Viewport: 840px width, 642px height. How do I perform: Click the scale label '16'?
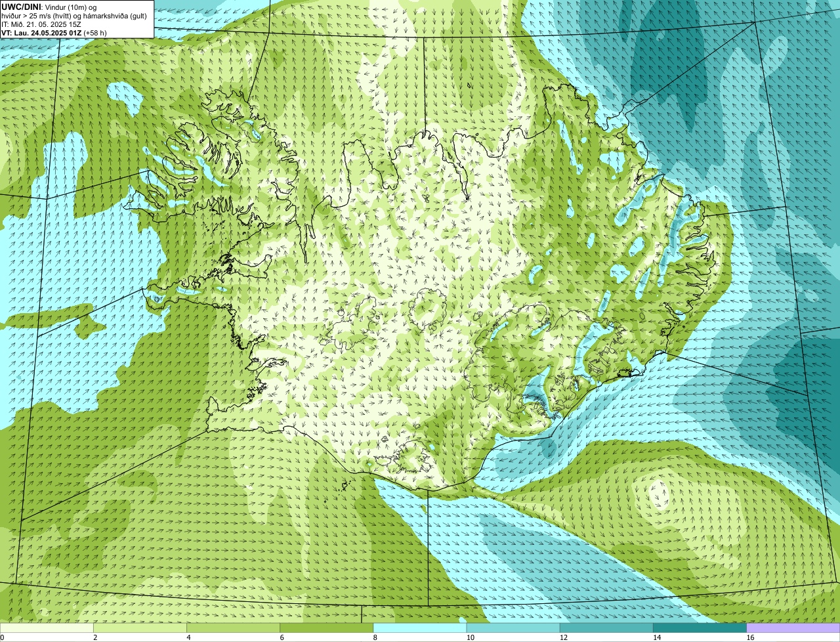coord(750,637)
